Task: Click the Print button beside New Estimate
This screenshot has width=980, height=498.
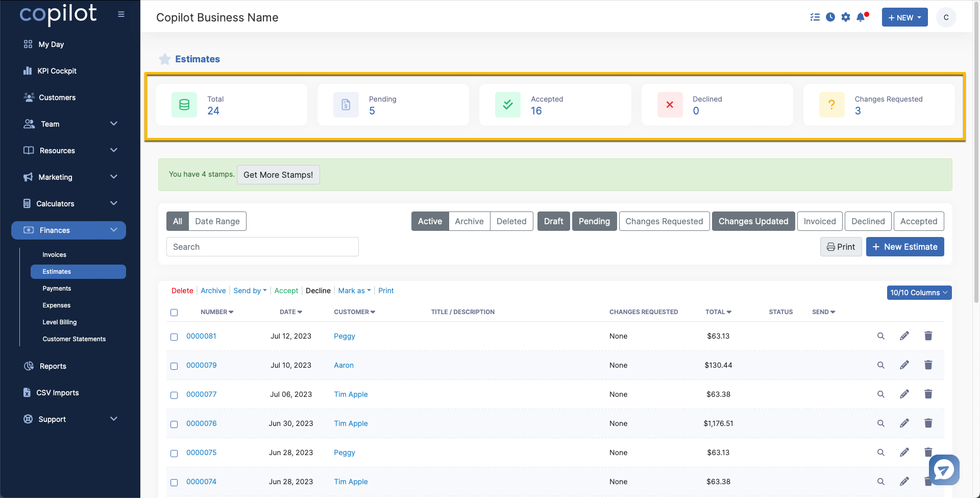Action: click(x=841, y=247)
